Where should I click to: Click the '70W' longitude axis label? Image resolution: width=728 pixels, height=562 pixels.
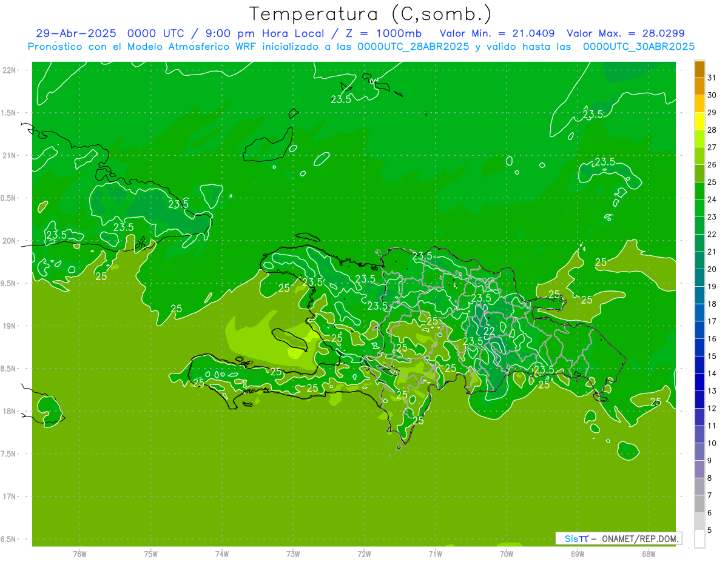[x=507, y=554]
